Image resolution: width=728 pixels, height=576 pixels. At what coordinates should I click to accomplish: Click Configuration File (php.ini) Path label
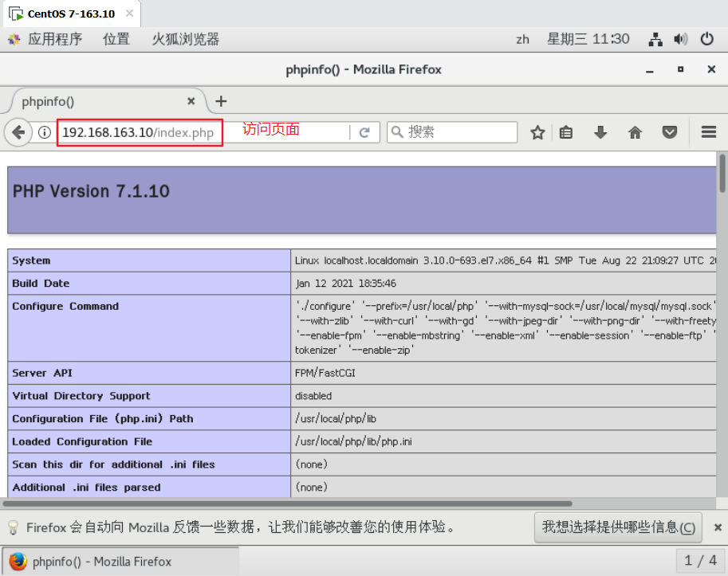103,418
